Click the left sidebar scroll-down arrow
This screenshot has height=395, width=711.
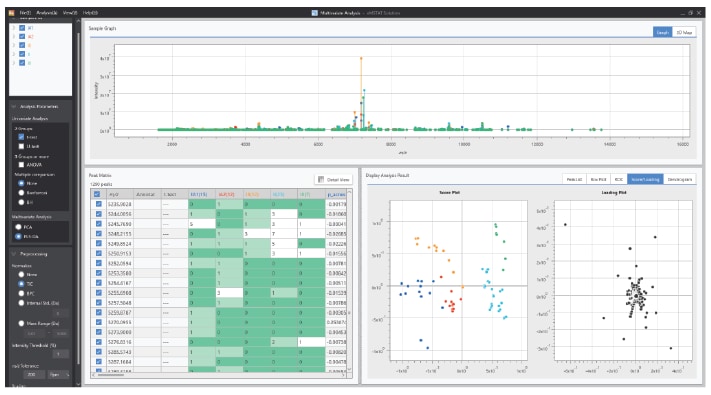click(x=78, y=384)
